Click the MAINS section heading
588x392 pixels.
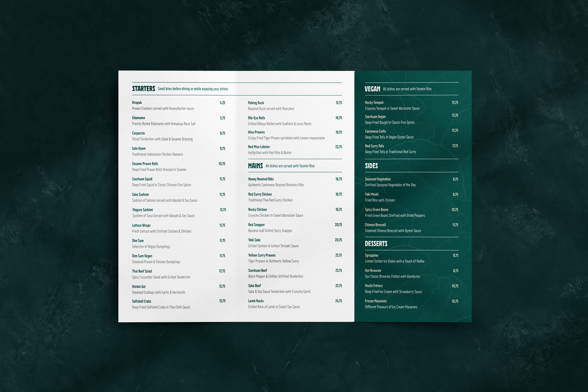(255, 166)
